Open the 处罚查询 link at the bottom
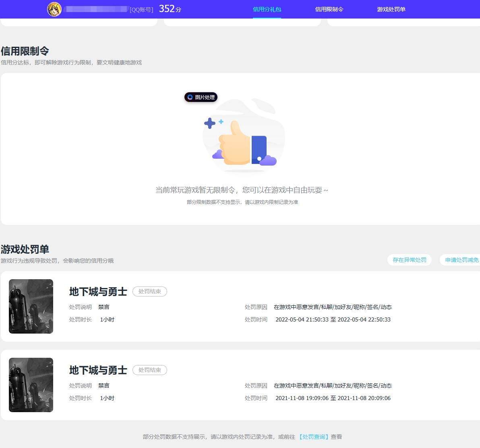 click(313, 437)
